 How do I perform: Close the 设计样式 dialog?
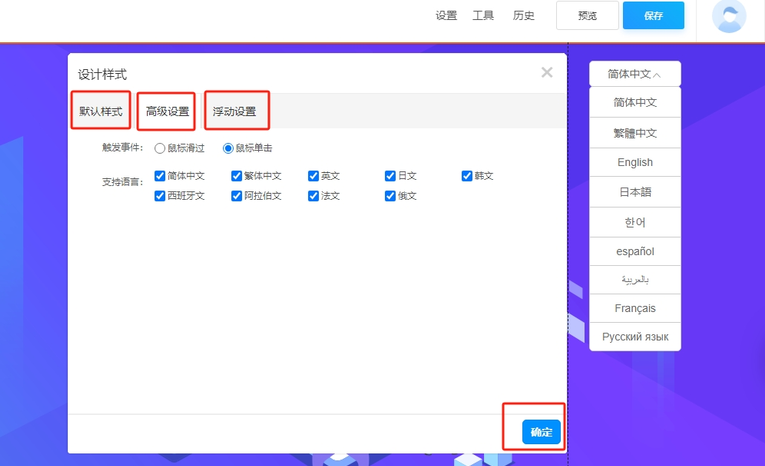(x=547, y=73)
